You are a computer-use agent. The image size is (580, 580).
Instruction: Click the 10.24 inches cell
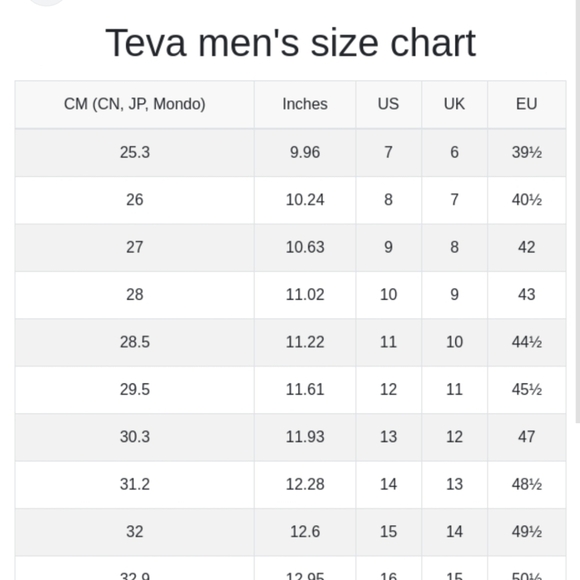point(305,200)
